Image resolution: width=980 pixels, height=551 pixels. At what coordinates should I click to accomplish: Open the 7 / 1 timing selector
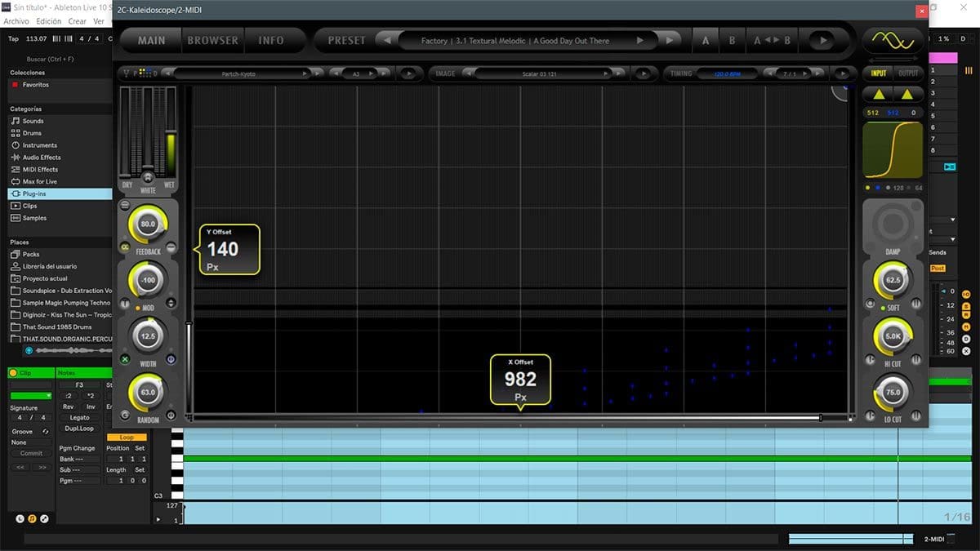point(789,73)
